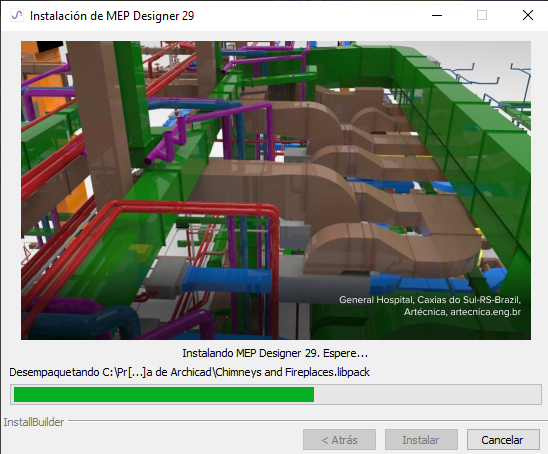This screenshot has width=548, height=454.
Task: Click the hospital MEP splash image
Action: coord(276,190)
